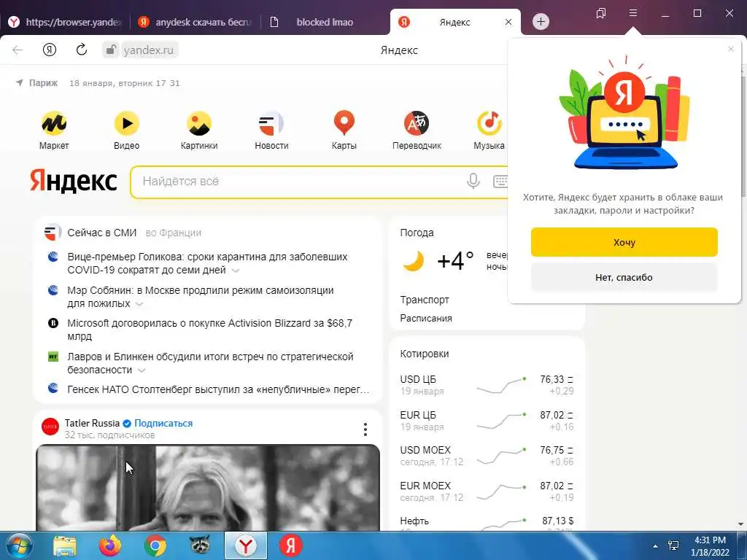Image resolution: width=747 pixels, height=560 pixels.
Task: Click the voice search microphone icon
Action: 473,181
